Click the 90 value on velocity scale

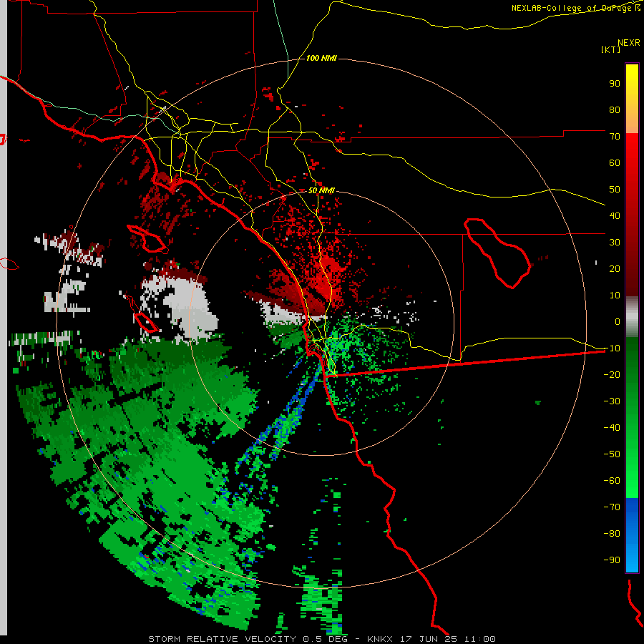click(615, 84)
